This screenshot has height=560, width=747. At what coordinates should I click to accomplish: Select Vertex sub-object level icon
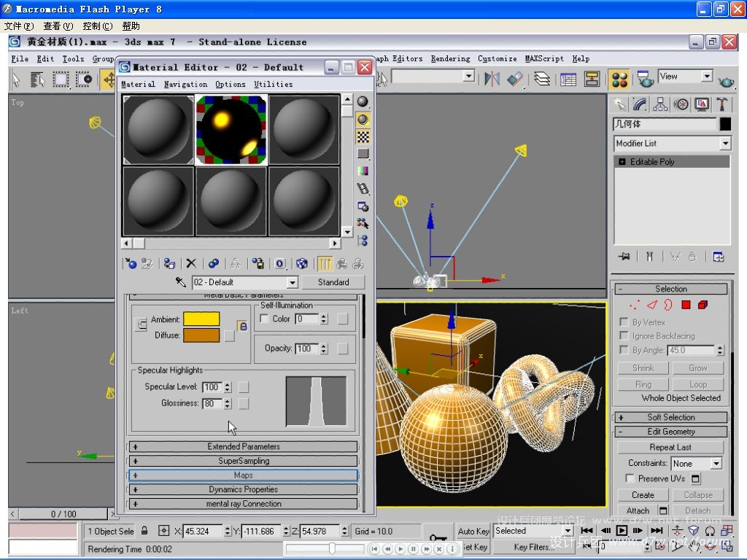(x=634, y=305)
